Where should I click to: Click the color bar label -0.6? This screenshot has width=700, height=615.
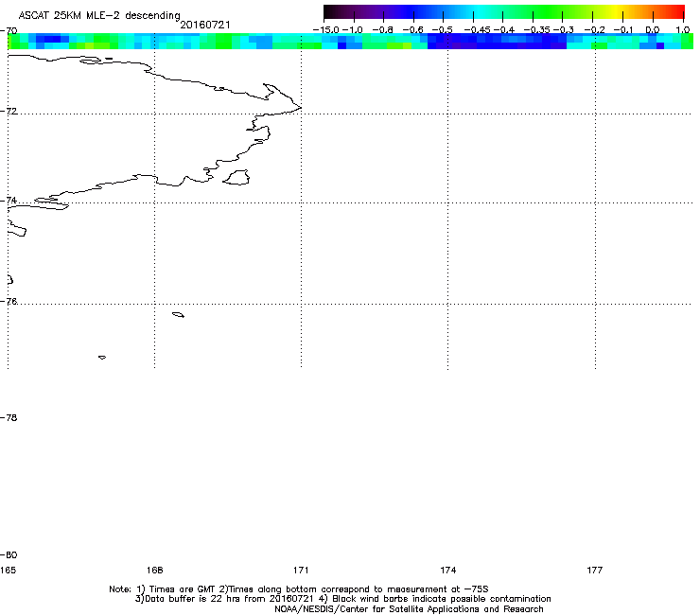click(x=413, y=30)
